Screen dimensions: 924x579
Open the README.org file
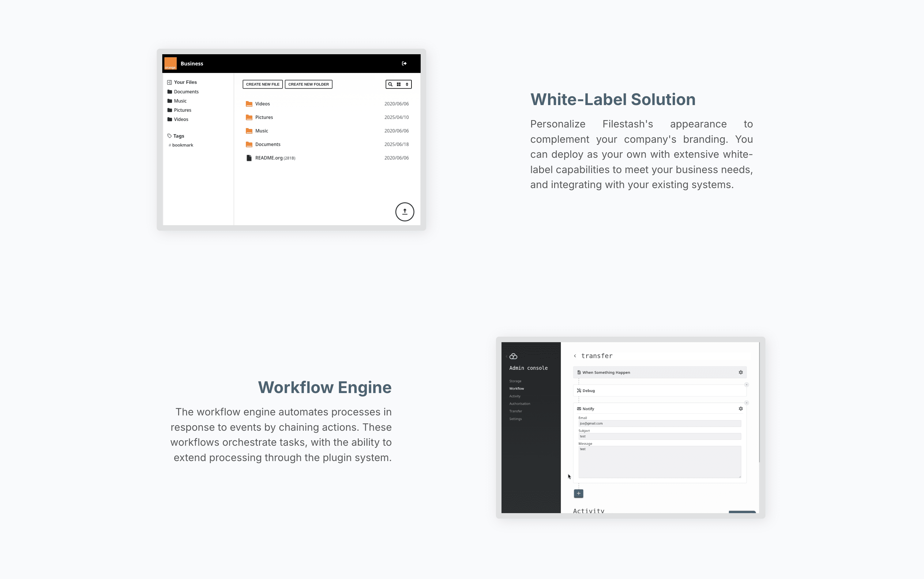[x=327, y=158]
